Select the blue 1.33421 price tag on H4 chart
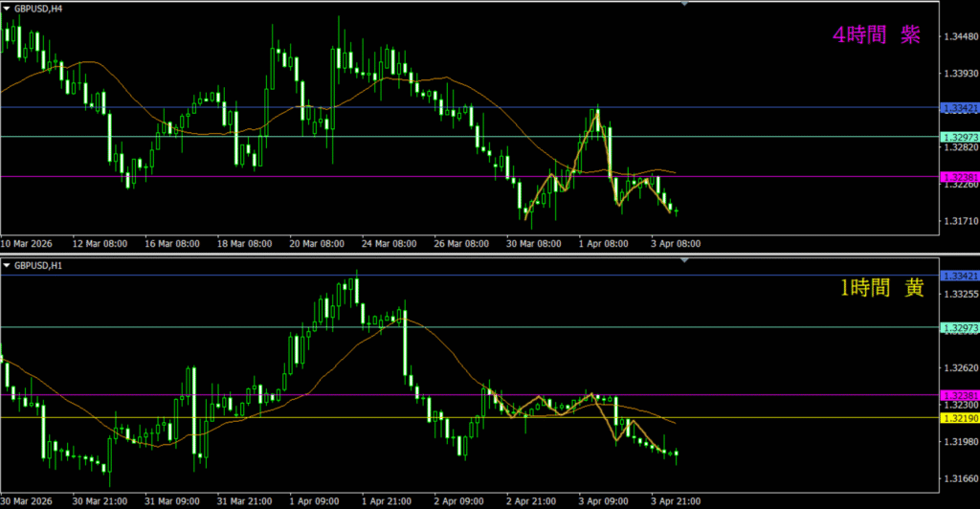The width and height of the screenshot is (980, 509). tap(960, 108)
